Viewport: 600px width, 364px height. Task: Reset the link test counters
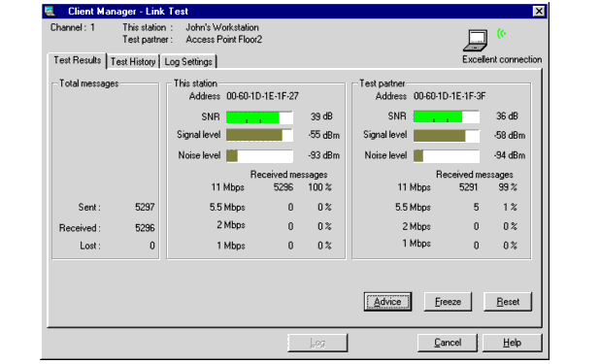point(508,302)
